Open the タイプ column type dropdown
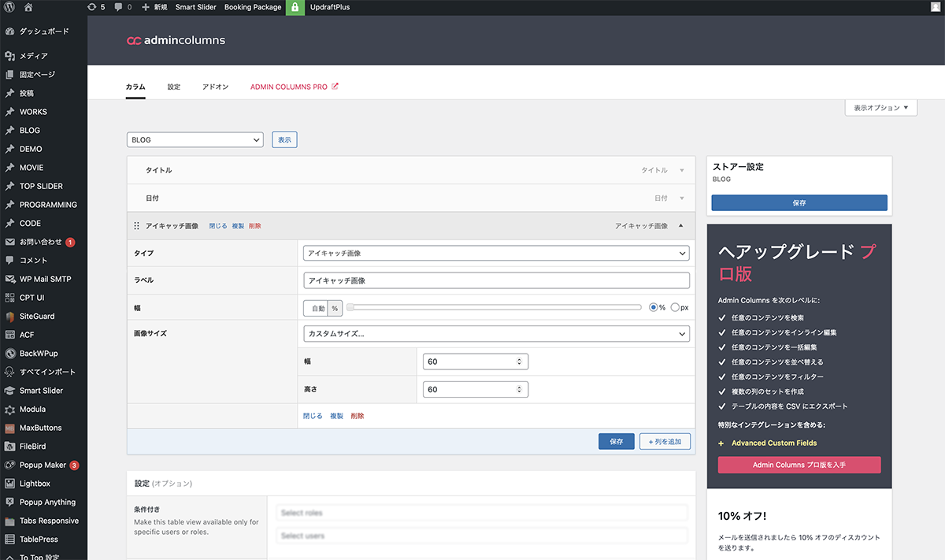The height and width of the screenshot is (560, 945). pyautogui.click(x=496, y=254)
